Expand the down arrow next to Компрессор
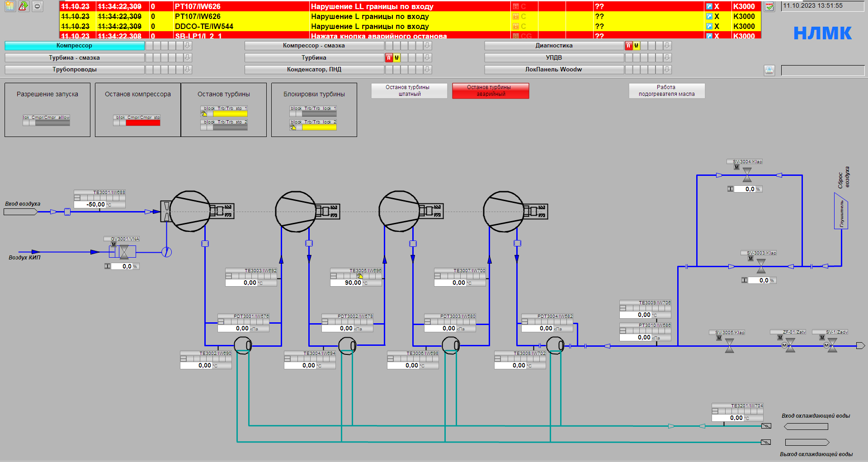This screenshot has width=868, height=462. [x=188, y=45]
